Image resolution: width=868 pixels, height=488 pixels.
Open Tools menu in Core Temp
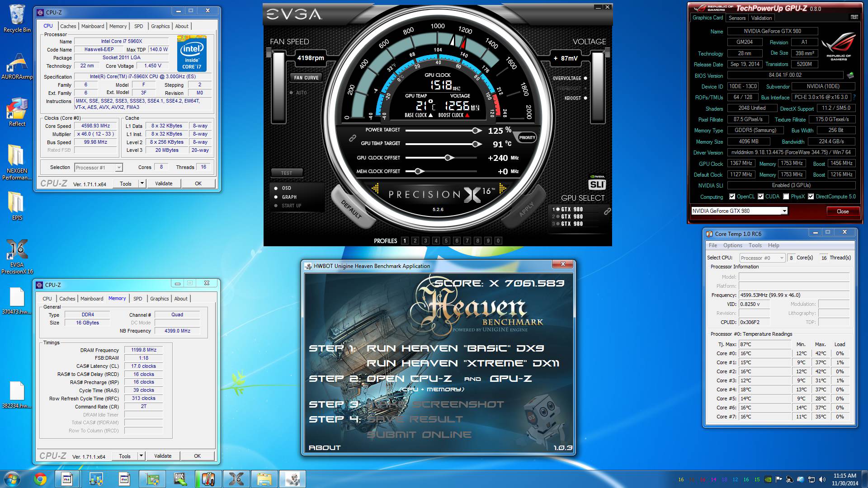pyautogui.click(x=755, y=245)
